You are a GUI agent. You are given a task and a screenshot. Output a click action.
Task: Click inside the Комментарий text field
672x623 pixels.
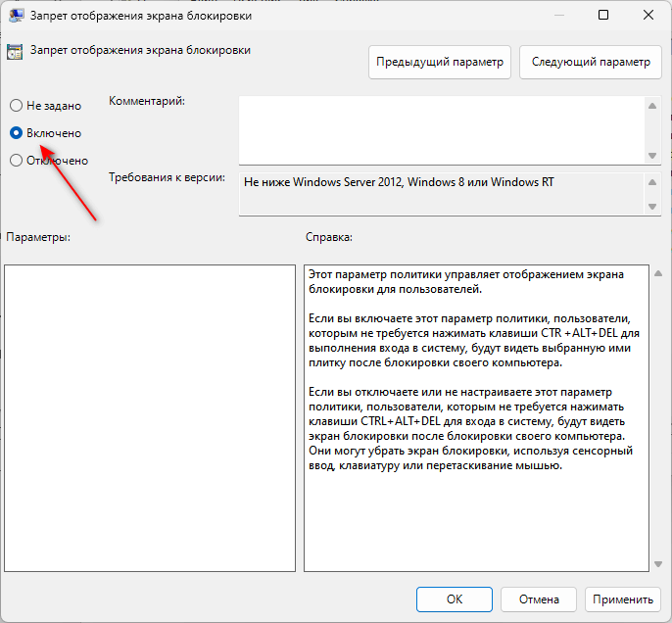[439, 128]
